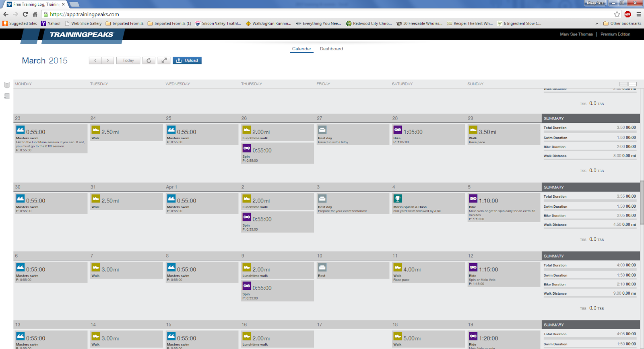Refresh the calendar with the circular arrow button
The image size is (644, 349).
point(149,60)
